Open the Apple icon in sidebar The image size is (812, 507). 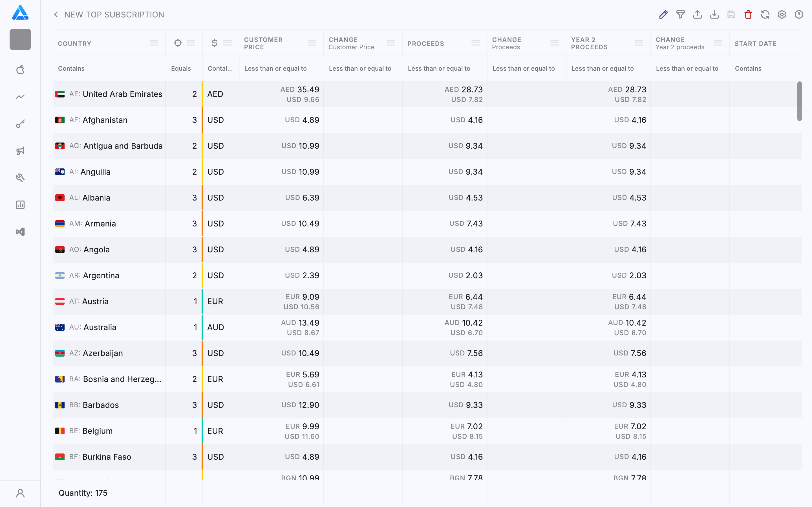click(x=20, y=70)
